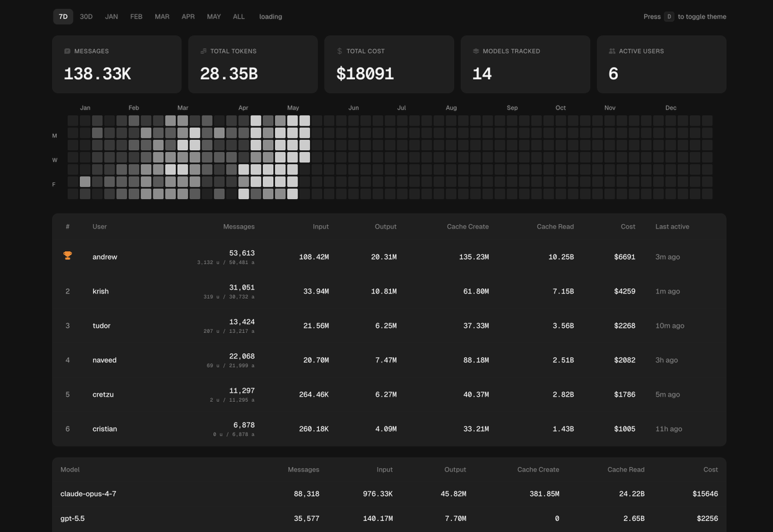The height and width of the screenshot is (532, 773).
Task: Sort by the User column header
Action: (x=100, y=227)
